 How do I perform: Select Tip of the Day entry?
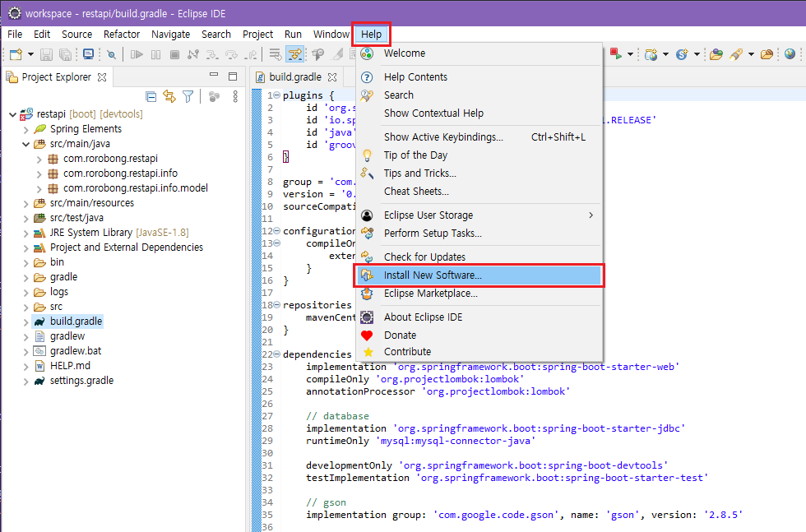(479, 155)
